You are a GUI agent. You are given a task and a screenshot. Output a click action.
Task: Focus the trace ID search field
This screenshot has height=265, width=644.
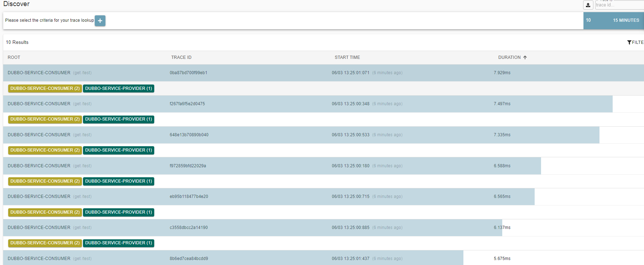[619, 5]
